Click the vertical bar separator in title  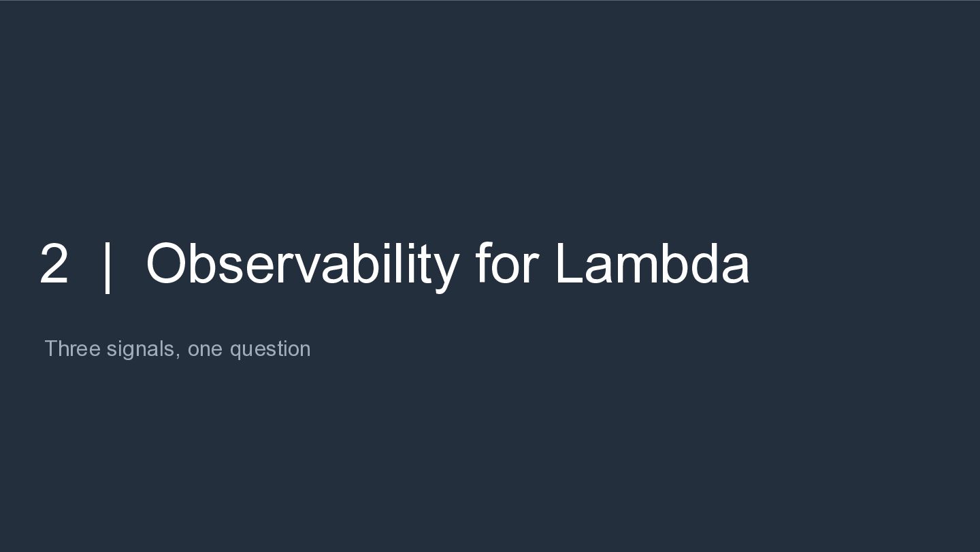(x=107, y=266)
